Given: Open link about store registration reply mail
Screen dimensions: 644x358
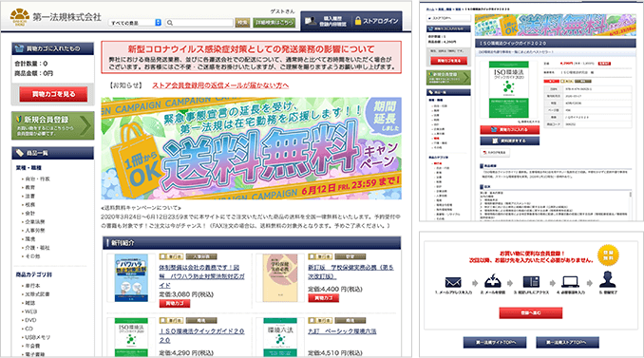Looking at the screenshot, I should tap(220, 85).
